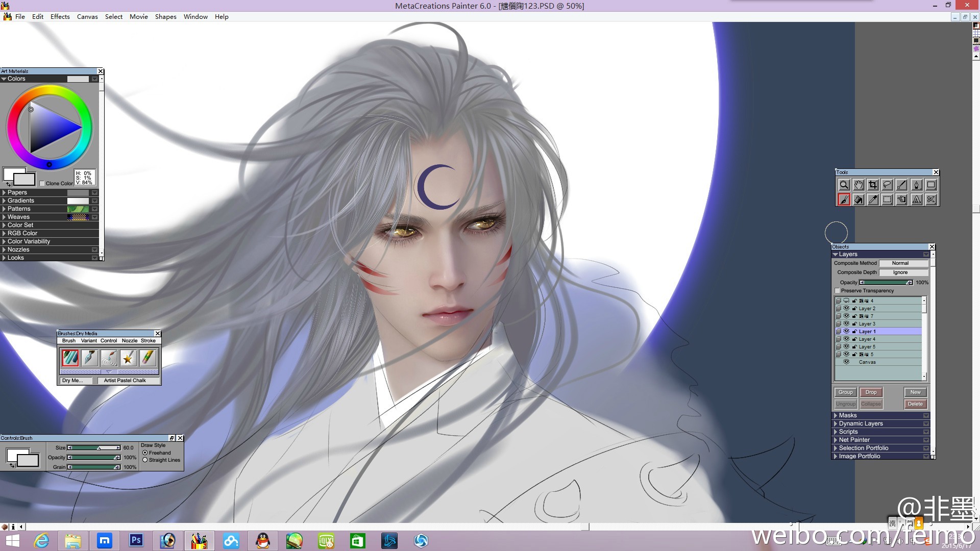Screen dimensions: 980x551
Task: Open Artist Pastel Chalk variant selector
Action: pyautogui.click(x=129, y=381)
